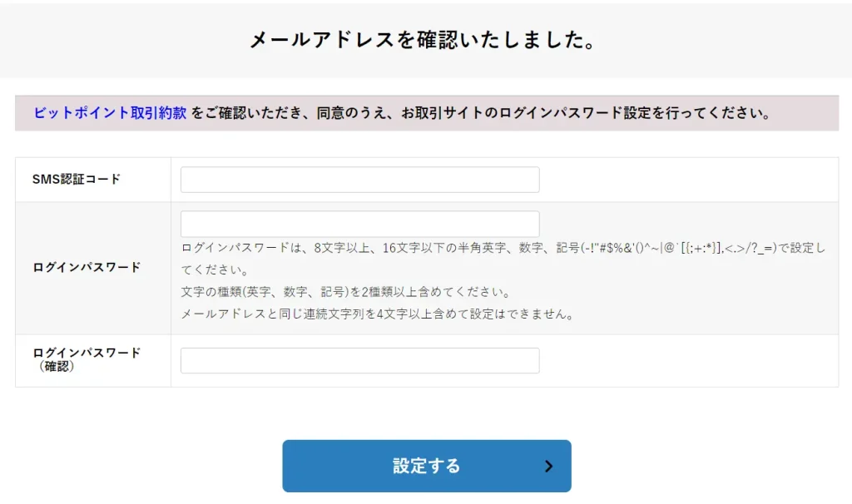Click the （確認） sub-label under ログインパスワード

pos(57,366)
